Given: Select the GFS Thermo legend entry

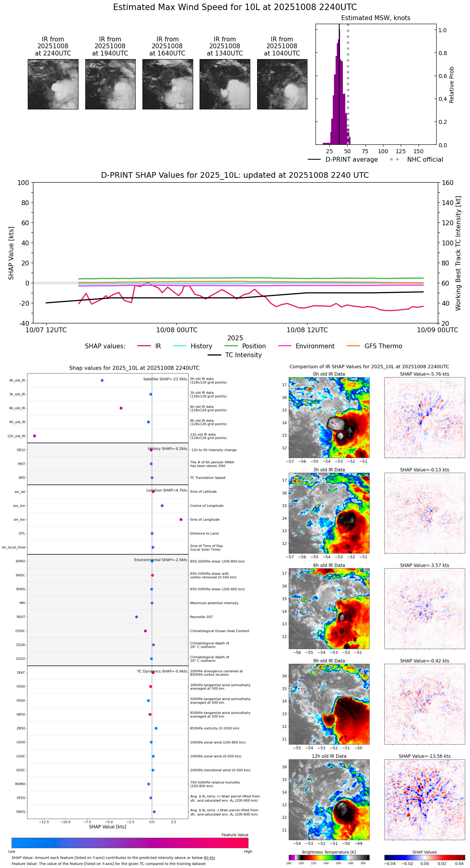Looking at the screenshot, I should click(x=383, y=346).
